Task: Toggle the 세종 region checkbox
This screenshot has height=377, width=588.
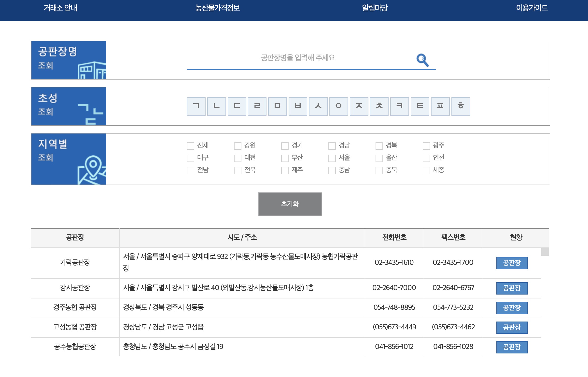Action: pyautogui.click(x=426, y=170)
